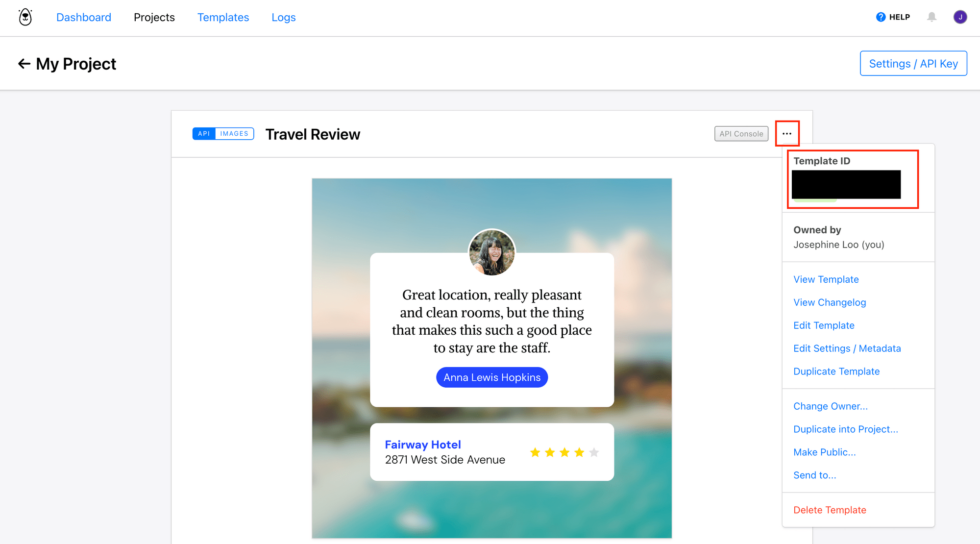Screen dimensions: 980x544
Task: Expand the Duplicate into Project option
Action: (846, 429)
